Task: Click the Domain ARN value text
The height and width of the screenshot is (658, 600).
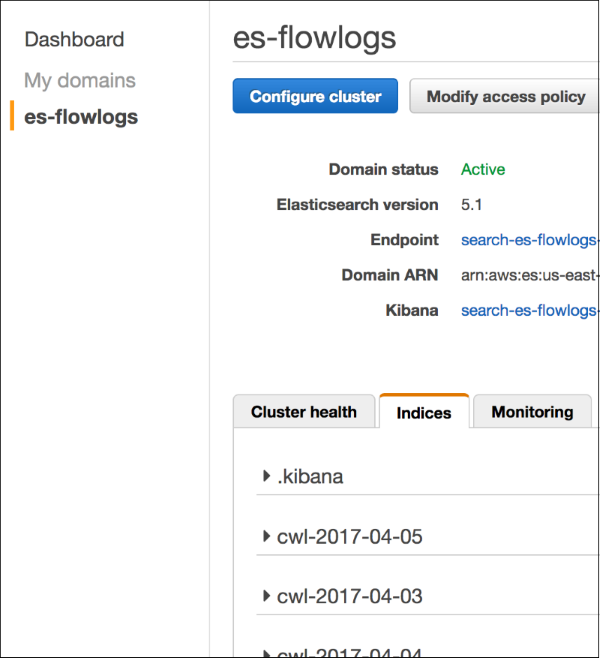Action: [x=529, y=275]
